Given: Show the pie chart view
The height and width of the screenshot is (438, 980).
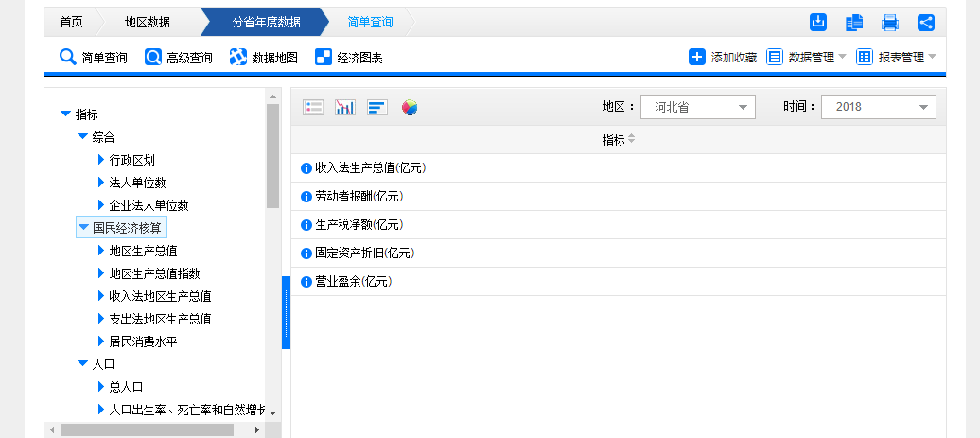Looking at the screenshot, I should [x=410, y=108].
